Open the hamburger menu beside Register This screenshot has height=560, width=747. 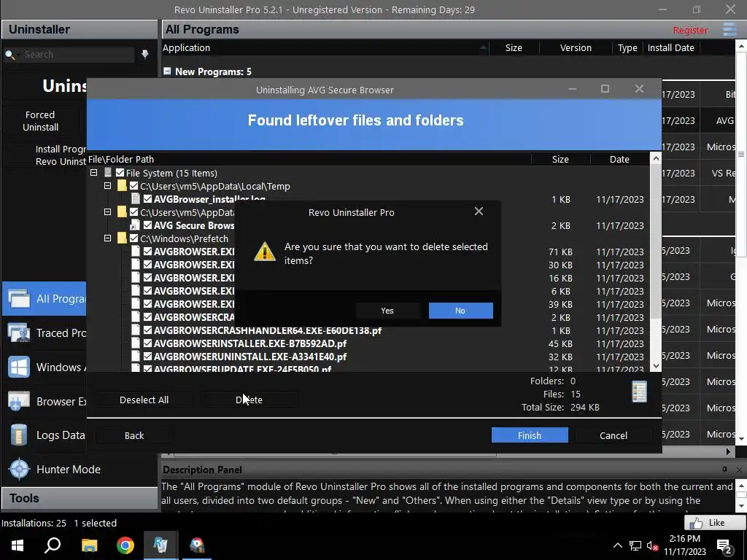[729, 29]
